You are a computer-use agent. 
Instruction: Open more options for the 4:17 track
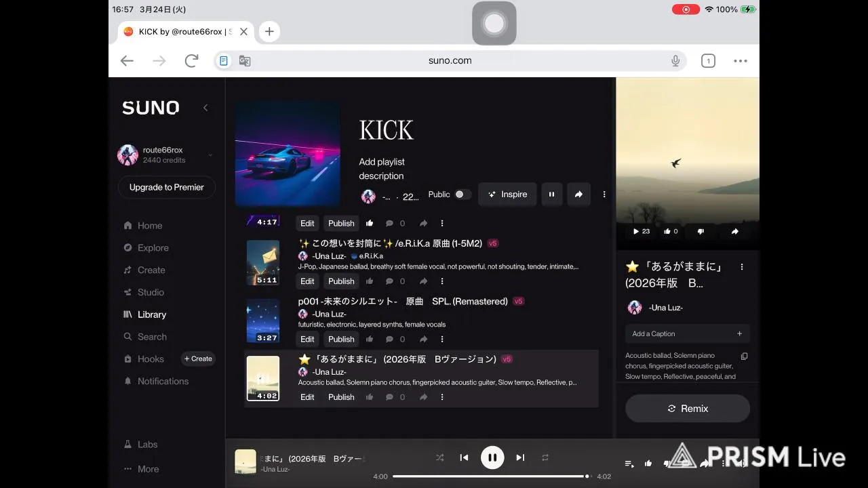point(442,223)
